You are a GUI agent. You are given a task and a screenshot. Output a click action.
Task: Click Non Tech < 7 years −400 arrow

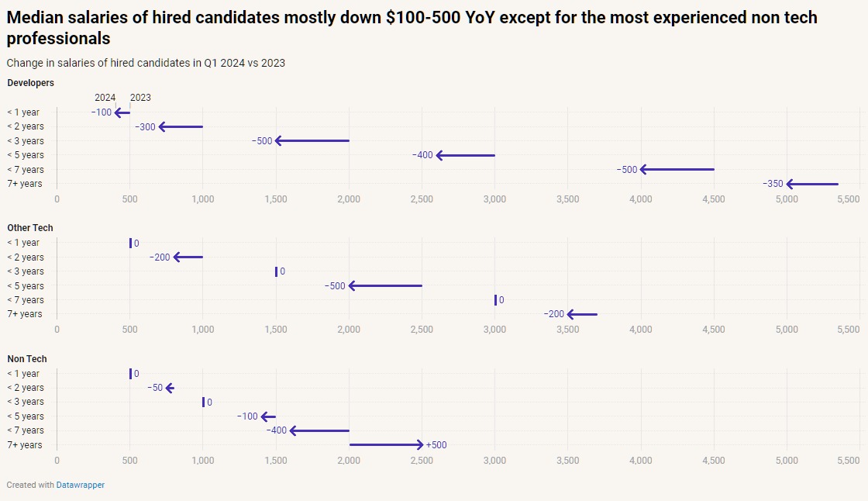pos(319,430)
